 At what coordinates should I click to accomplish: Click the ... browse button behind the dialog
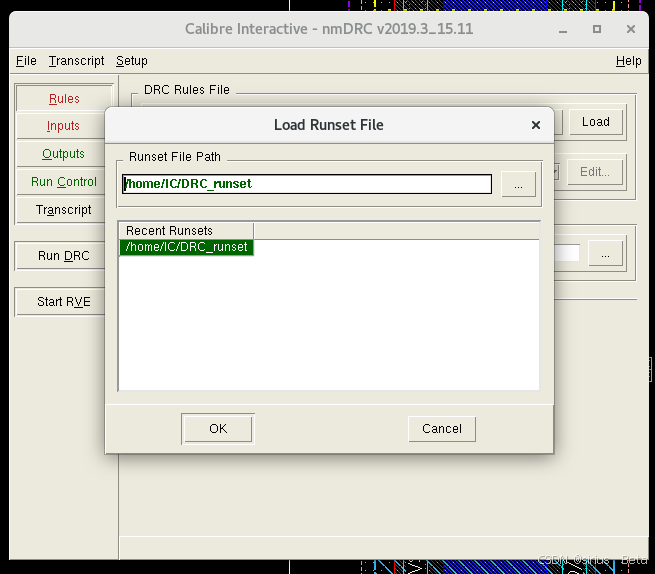click(x=605, y=254)
